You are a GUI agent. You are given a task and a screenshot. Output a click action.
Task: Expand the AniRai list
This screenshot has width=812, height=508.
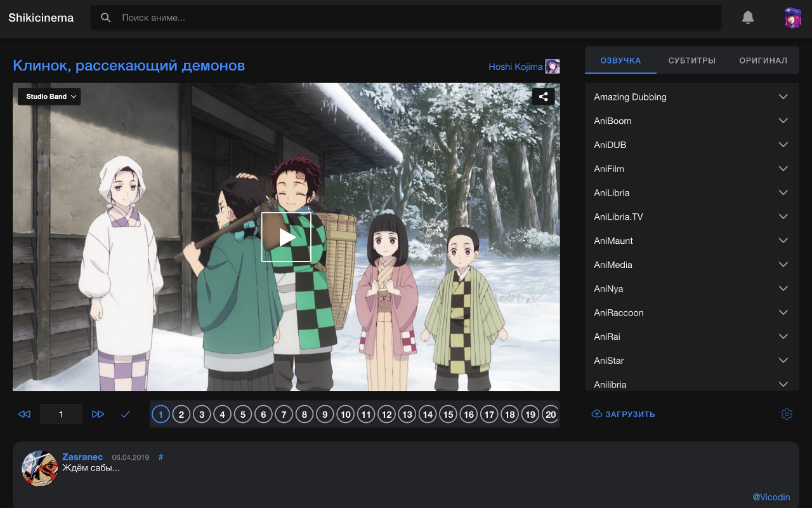click(692, 337)
